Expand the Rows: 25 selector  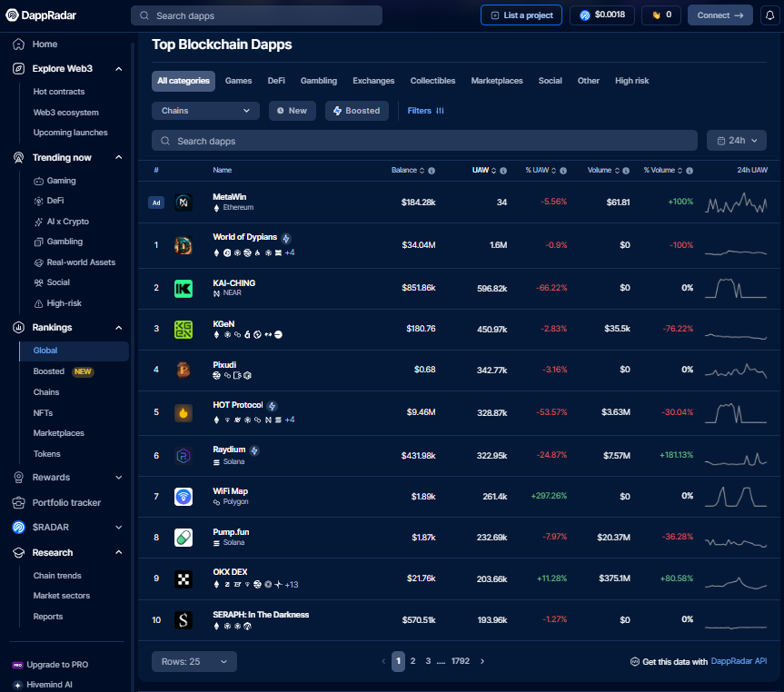click(194, 661)
